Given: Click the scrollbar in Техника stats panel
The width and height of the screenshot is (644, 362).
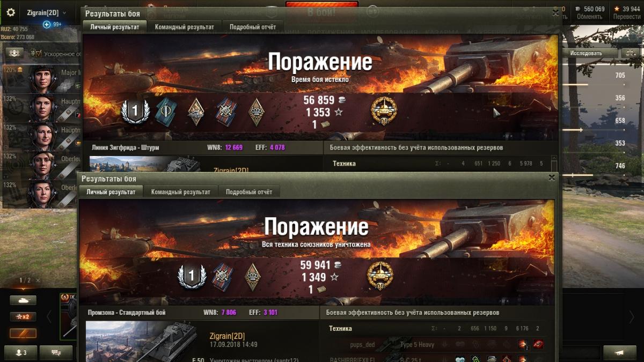Looking at the screenshot, I should (x=554, y=165).
